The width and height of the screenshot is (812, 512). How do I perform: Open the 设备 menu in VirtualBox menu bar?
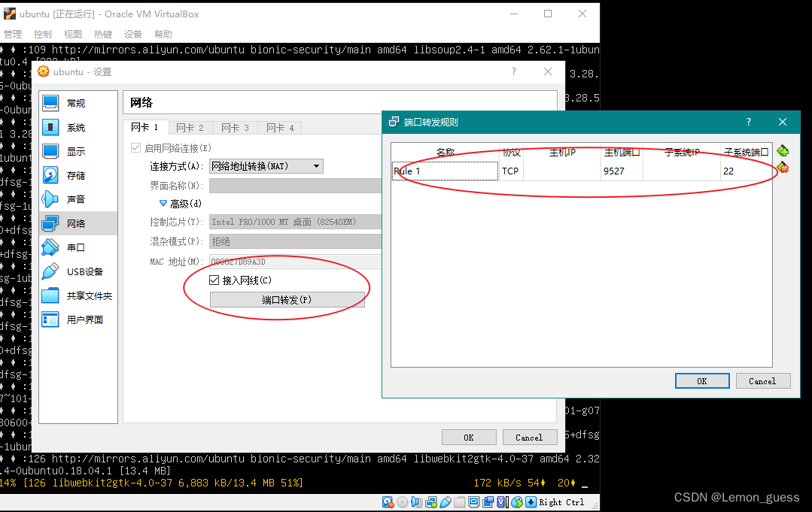click(132, 34)
